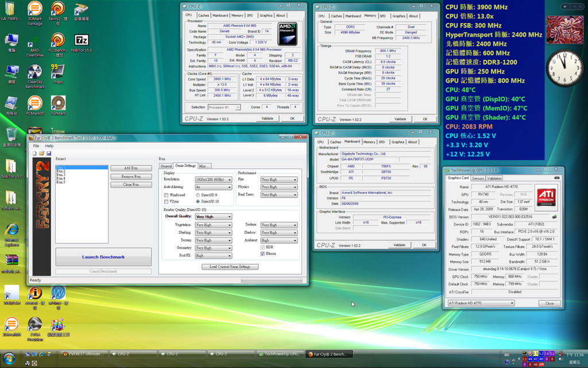
Task: Open the Resolution dropdown
Action: click(x=214, y=179)
